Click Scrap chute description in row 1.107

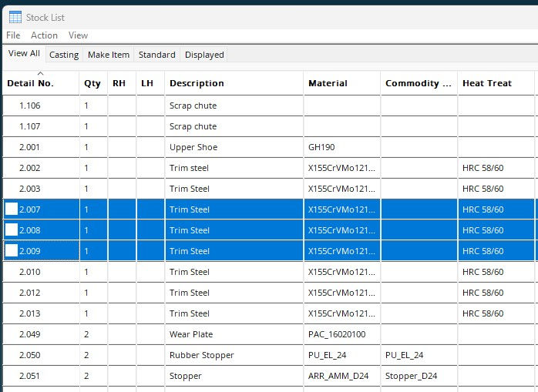tap(193, 127)
